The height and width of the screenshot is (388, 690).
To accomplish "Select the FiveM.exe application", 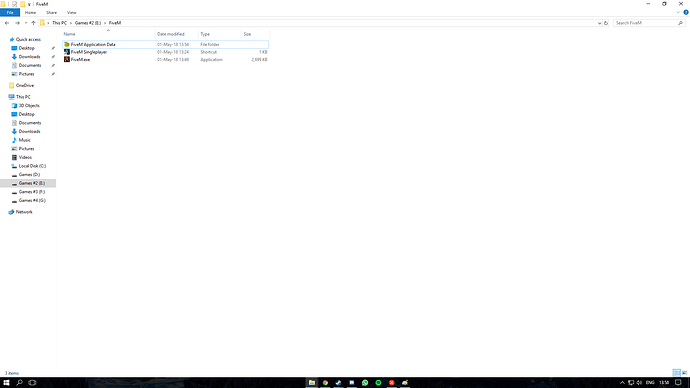I will [x=81, y=59].
